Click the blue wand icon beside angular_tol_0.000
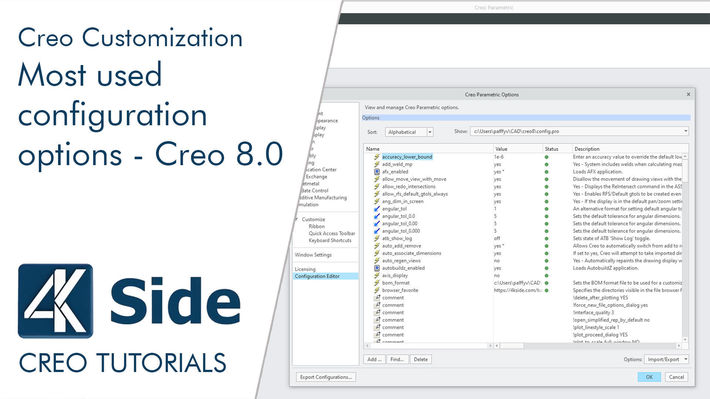This screenshot has height=399, width=710. point(376,231)
